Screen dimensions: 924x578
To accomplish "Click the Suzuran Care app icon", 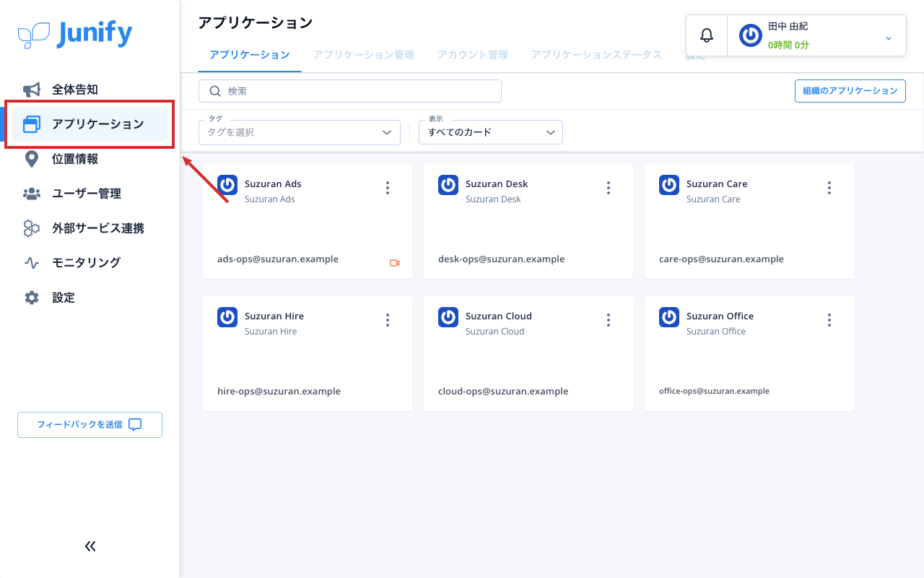I will pyautogui.click(x=669, y=185).
